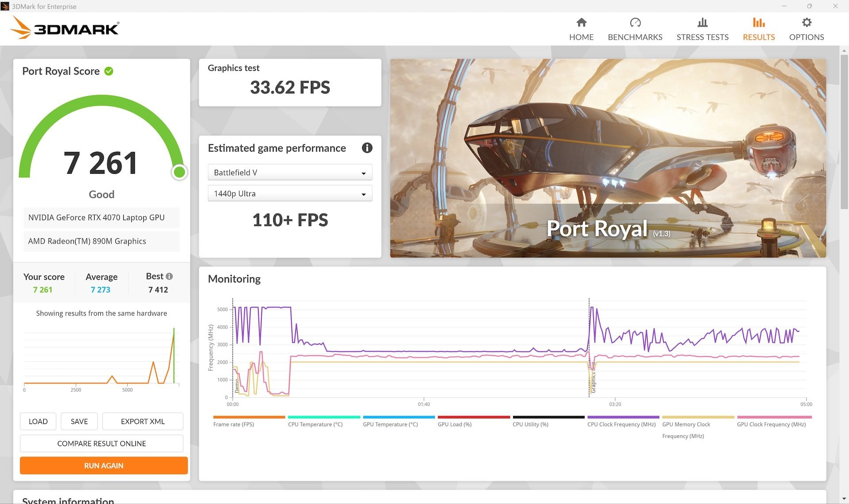Screen dimensions: 849x504
Task: Click the Your score value 7 261
Action: [x=42, y=290]
